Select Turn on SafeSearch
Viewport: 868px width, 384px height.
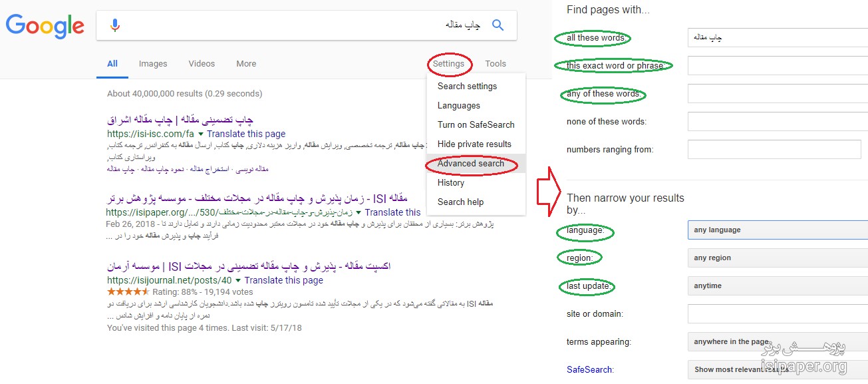[476, 124]
